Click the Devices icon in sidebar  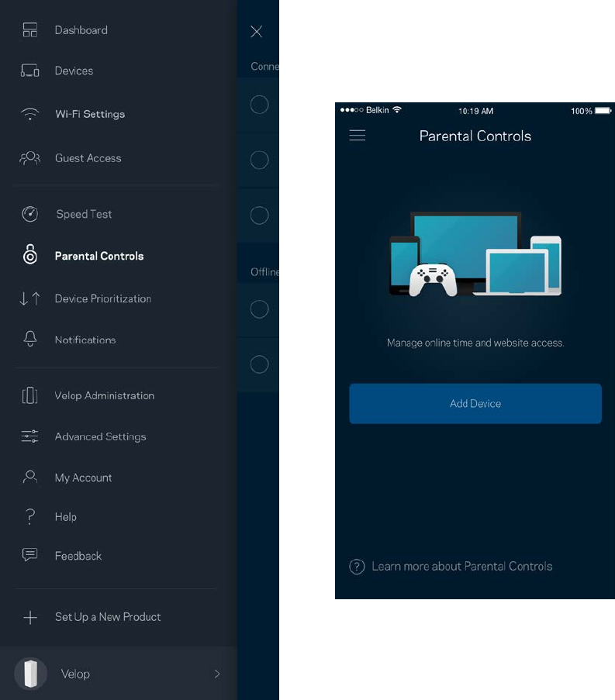point(30,71)
